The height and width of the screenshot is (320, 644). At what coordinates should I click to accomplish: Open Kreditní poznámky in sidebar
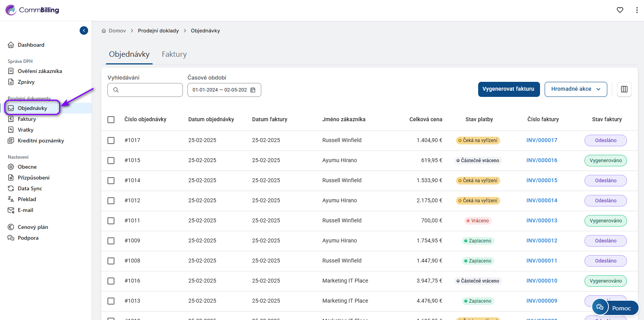point(41,141)
